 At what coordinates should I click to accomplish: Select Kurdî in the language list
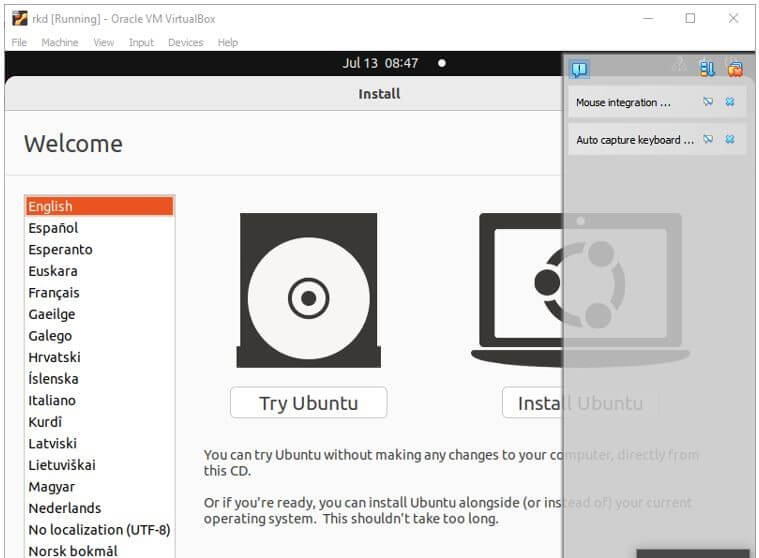click(99, 422)
